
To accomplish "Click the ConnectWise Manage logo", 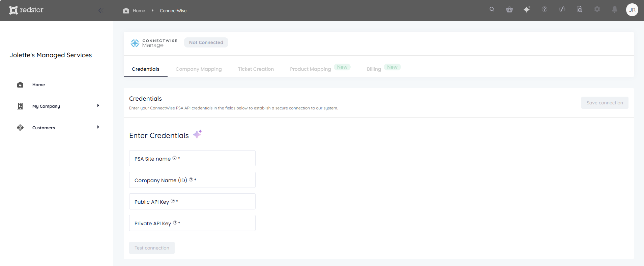I will point(154,43).
